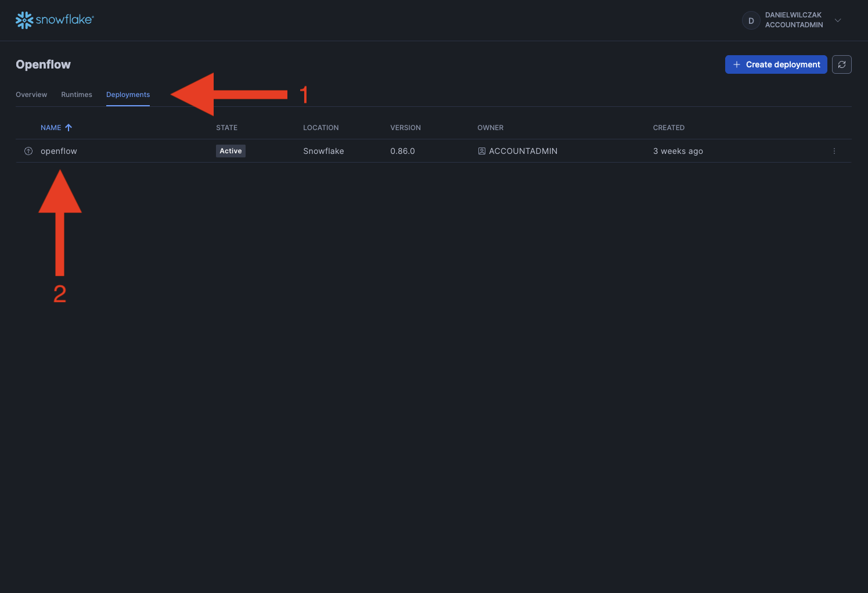Open the openflow deployment name

click(59, 151)
